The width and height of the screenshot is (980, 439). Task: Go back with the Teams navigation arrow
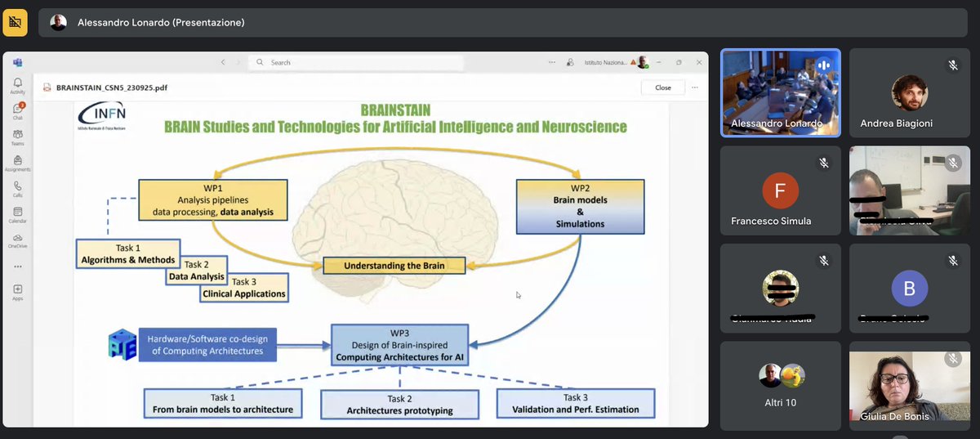[x=223, y=62]
